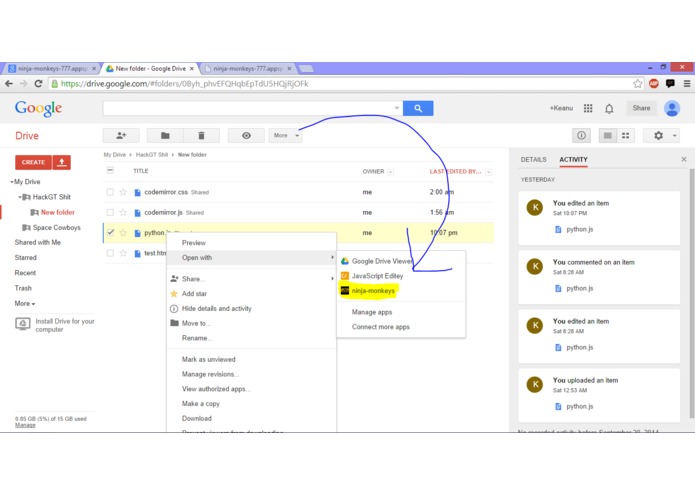Viewport: 695px width, 494px height.
Task: Check the codemirror.js checkbox
Action: [110, 212]
